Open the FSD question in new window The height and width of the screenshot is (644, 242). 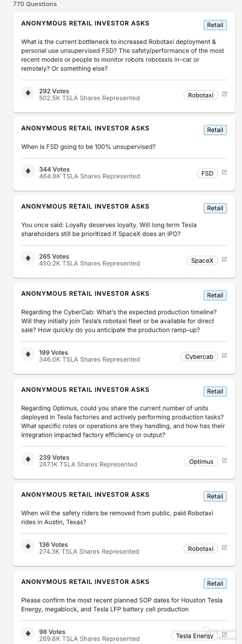(224, 172)
